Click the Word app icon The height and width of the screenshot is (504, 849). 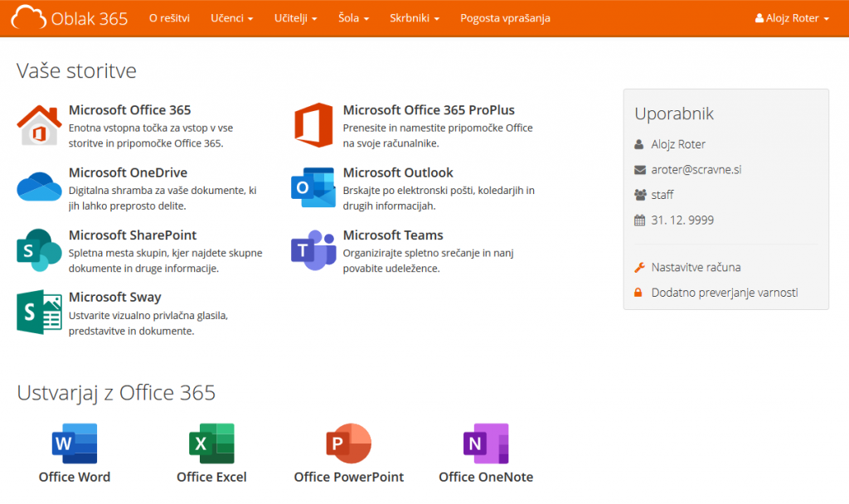75,443
